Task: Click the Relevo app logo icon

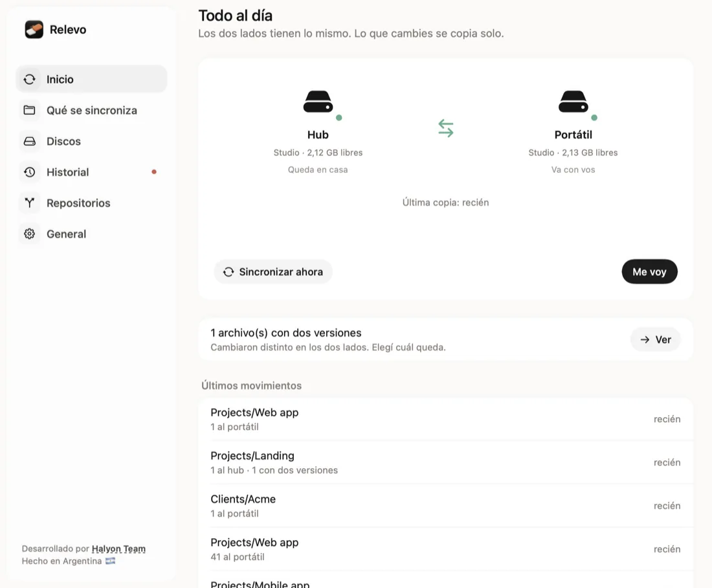Action: click(x=34, y=30)
